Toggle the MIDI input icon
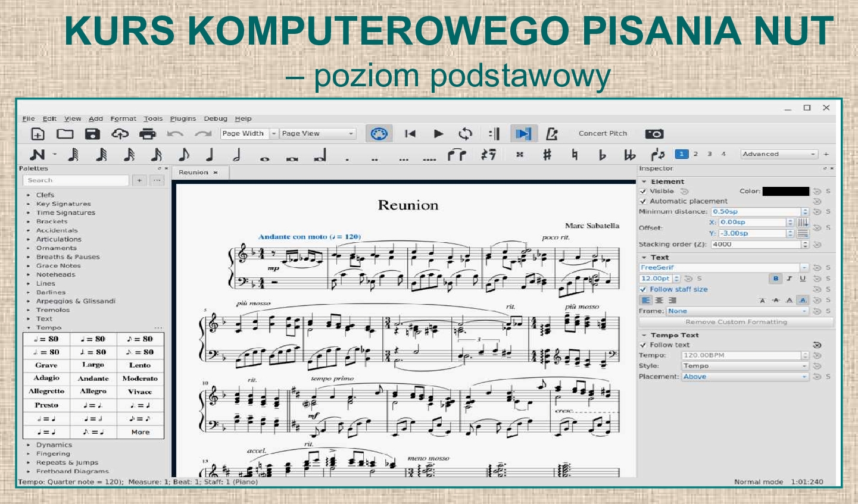This screenshot has height=504, width=858. tap(379, 134)
